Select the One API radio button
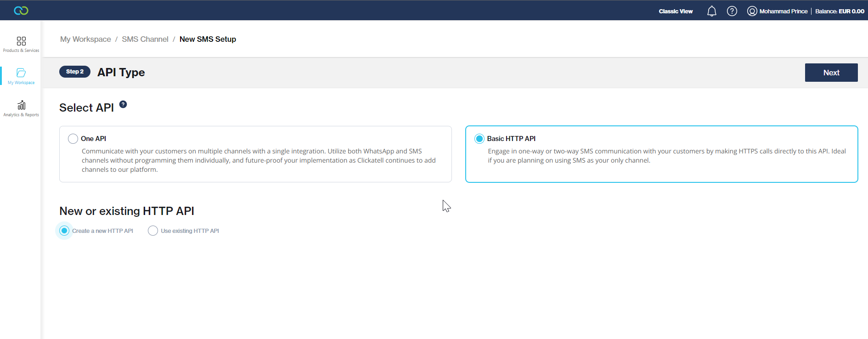This screenshot has width=868, height=339. click(x=73, y=139)
